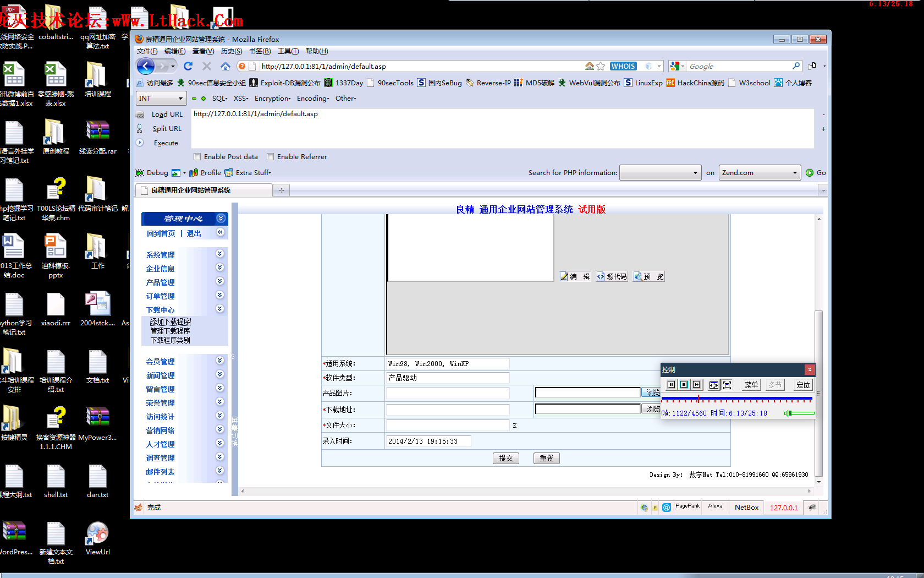Seek on the blue playback progress bar
The height and width of the screenshot is (578, 924).
click(736, 398)
